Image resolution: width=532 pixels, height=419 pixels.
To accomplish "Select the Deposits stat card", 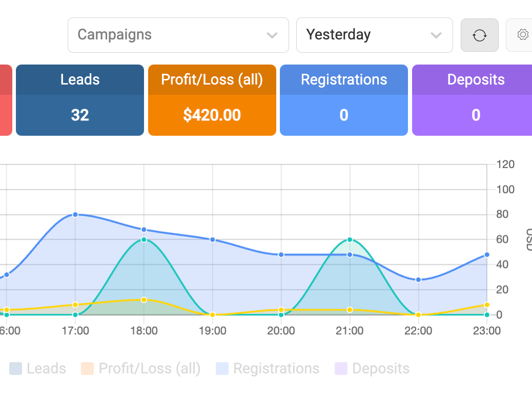I will pyautogui.click(x=472, y=100).
